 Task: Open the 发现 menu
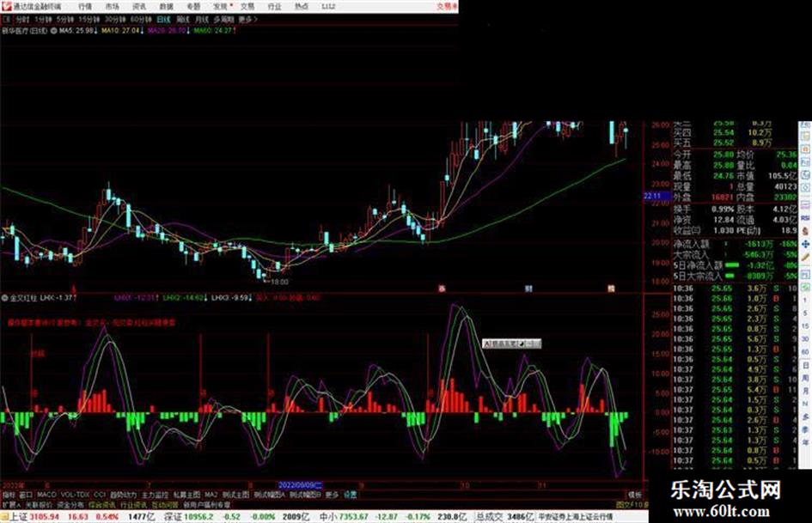[221, 6]
